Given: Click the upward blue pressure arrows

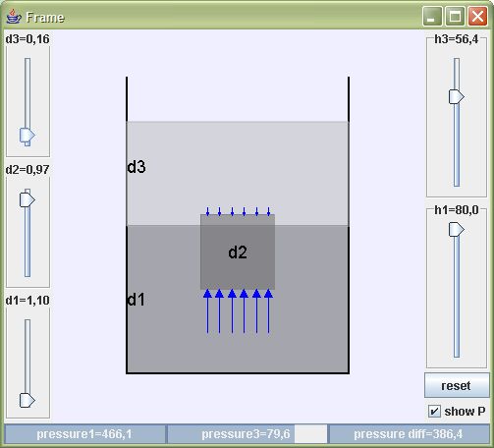Looking at the screenshot, I should coord(238,311).
